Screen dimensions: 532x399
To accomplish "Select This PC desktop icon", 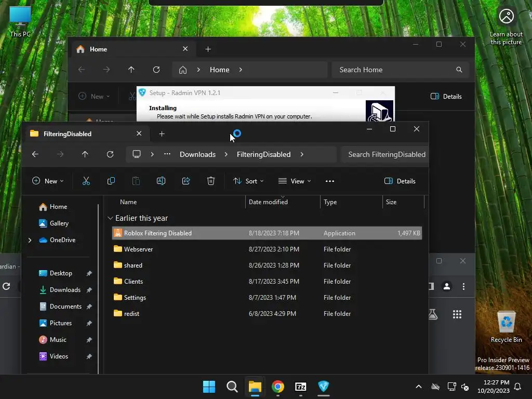I will click(x=20, y=21).
